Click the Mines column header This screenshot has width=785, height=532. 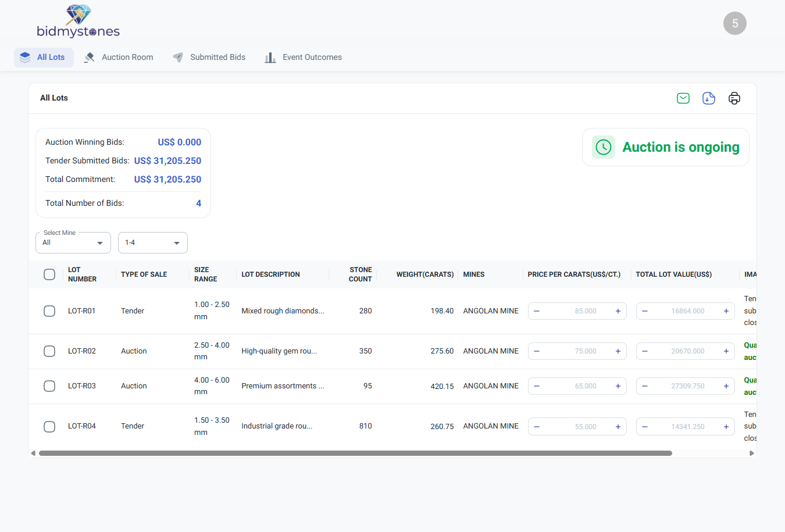474,274
